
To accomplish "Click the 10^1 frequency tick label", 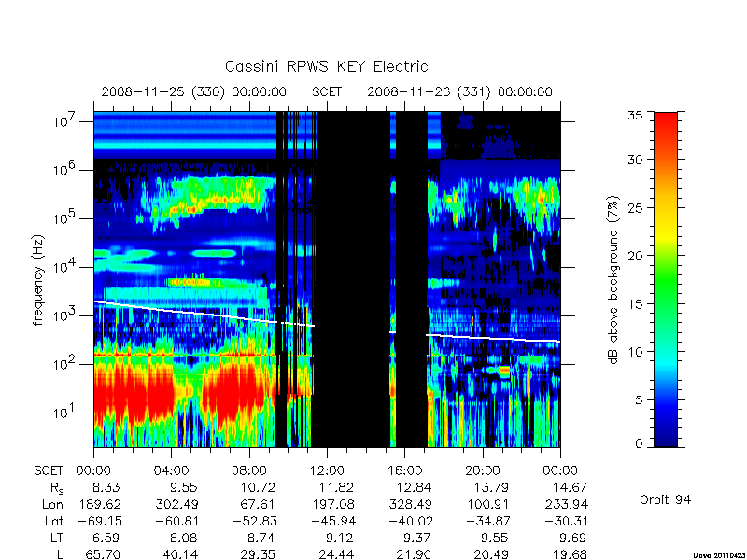I will (x=63, y=413).
